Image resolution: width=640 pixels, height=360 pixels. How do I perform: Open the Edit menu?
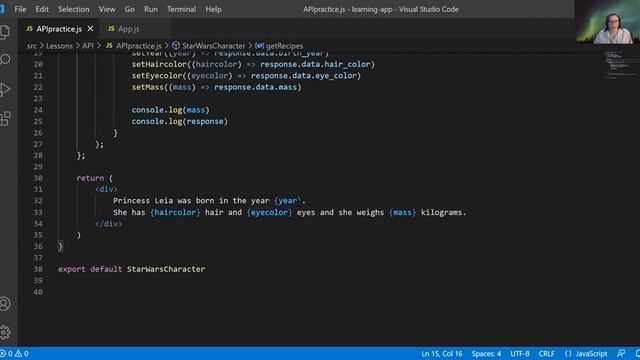tap(42, 9)
